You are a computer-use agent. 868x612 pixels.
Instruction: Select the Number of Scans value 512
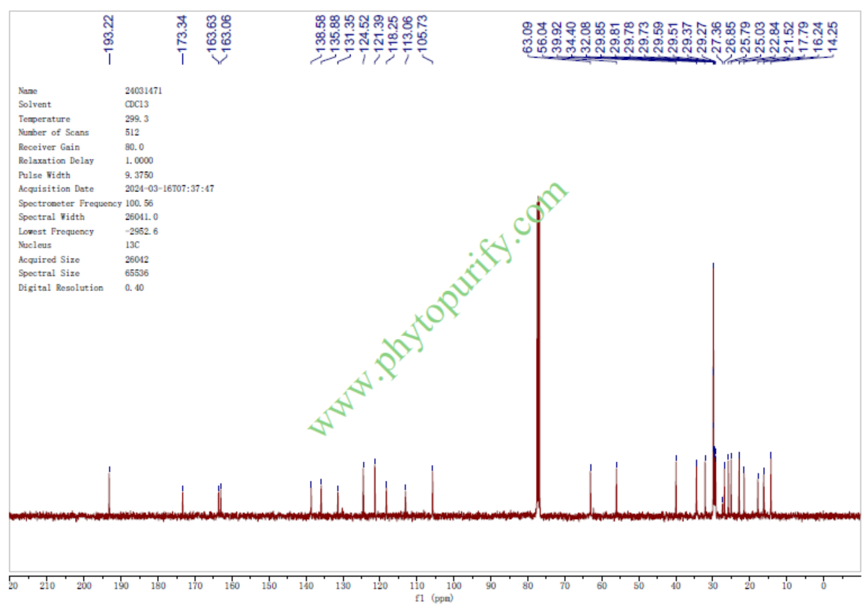coord(132,133)
